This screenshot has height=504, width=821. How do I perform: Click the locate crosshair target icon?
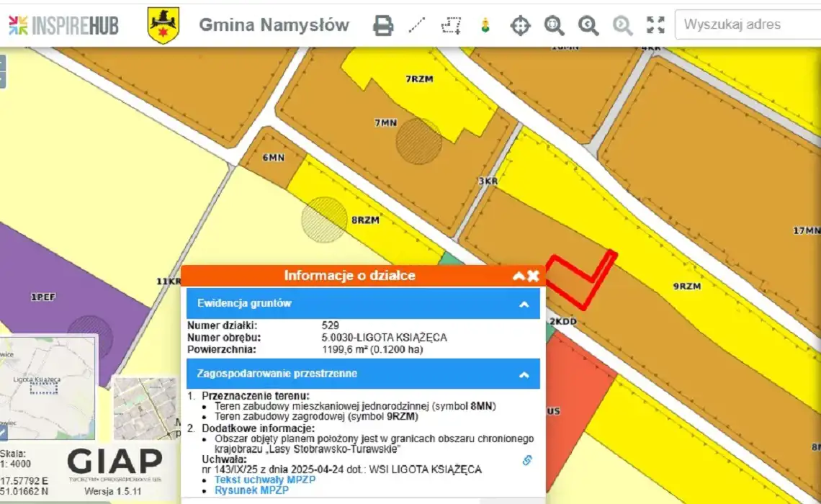point(520,25)
